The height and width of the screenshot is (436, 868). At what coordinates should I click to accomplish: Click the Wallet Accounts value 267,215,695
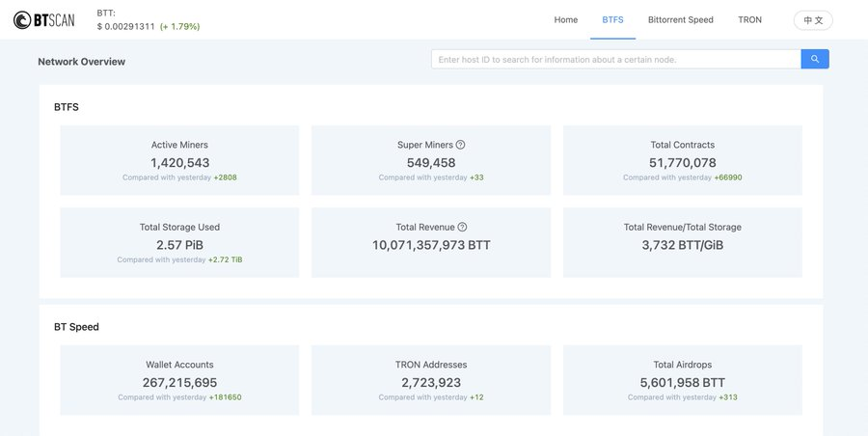[x=180, y=383]
